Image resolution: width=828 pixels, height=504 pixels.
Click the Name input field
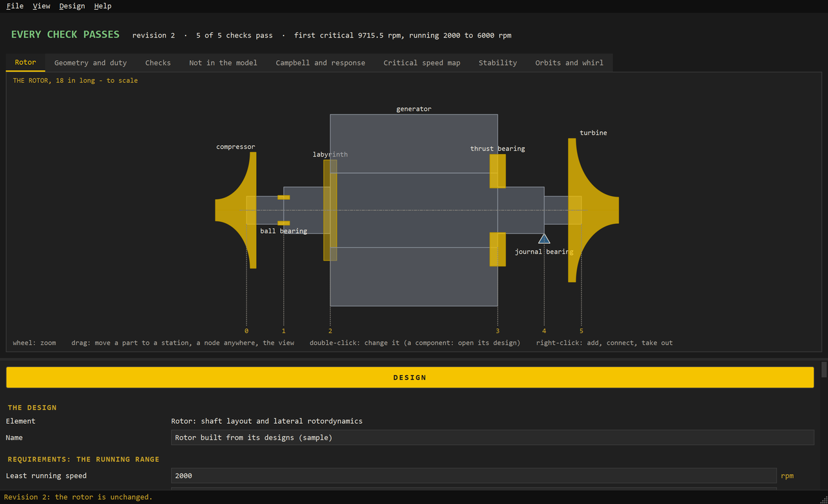click(492, 437)
